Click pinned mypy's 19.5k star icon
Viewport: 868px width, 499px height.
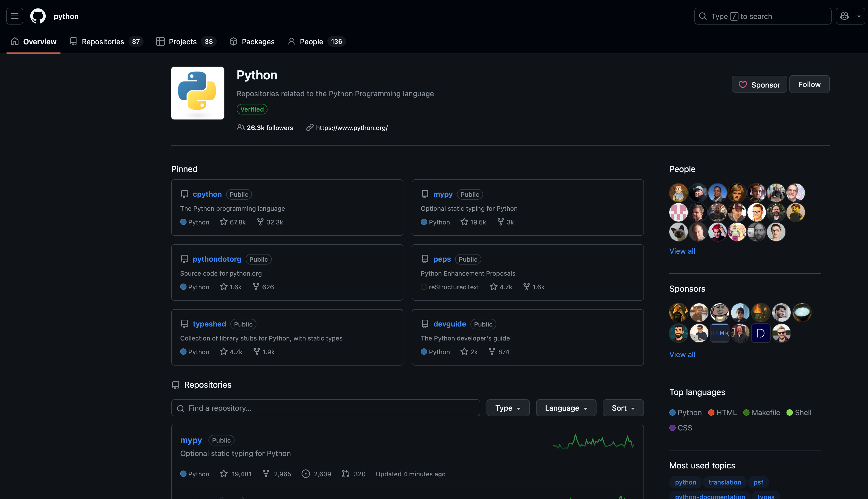coord(464,222)
